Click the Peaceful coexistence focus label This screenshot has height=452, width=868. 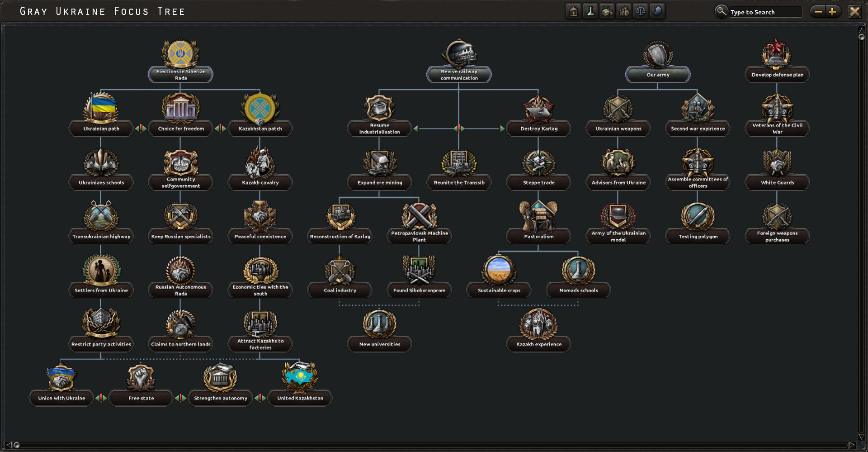pos(260,236)
